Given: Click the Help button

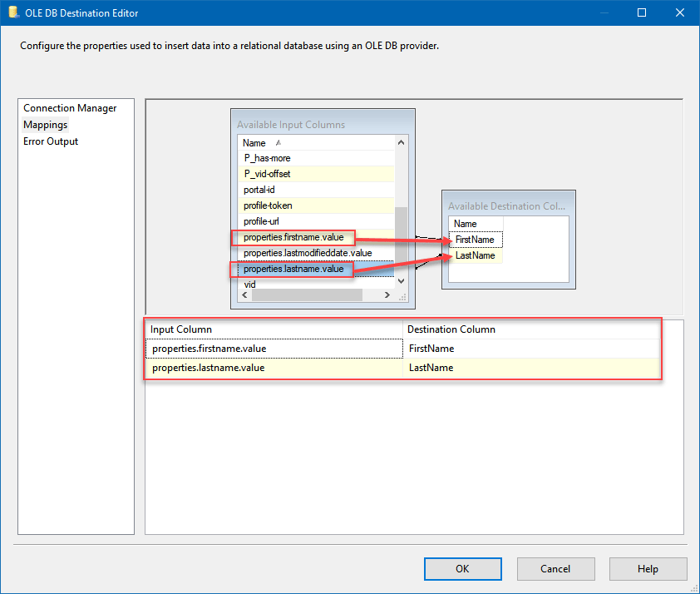Looking at the screenshot, I should pos(648,568).
